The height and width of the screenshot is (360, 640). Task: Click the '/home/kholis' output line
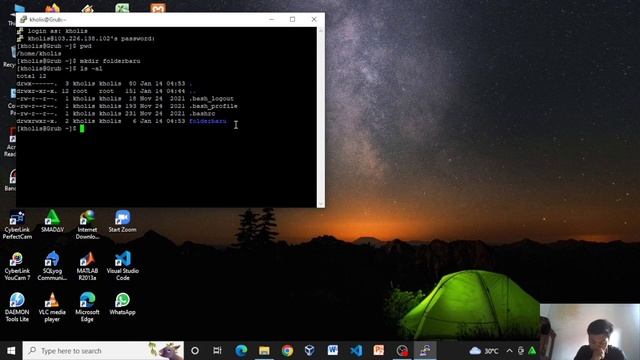(x=39, y=53)
